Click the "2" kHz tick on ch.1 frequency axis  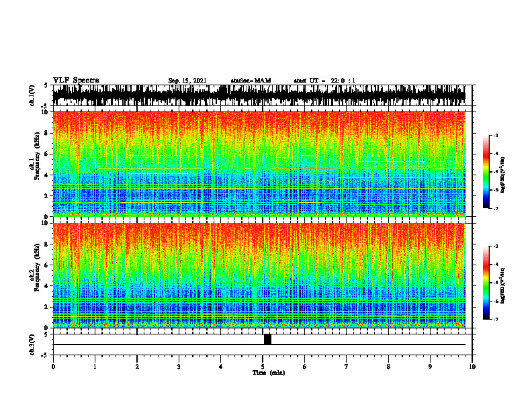(46, 195)
